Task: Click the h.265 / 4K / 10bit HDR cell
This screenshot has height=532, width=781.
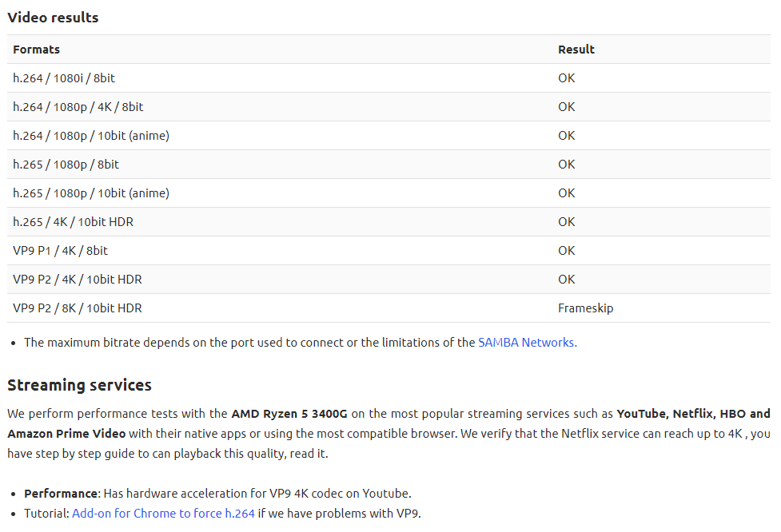Action: tap(74, 222)
